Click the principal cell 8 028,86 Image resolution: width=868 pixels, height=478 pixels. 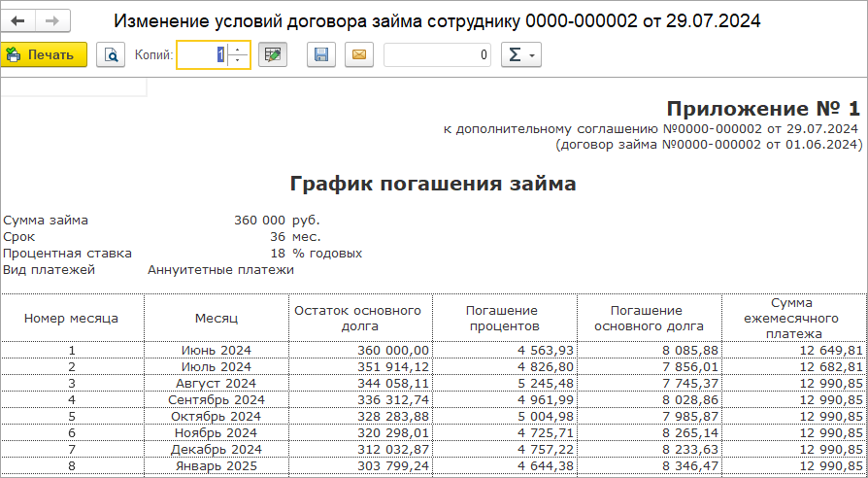pos(650,399)
